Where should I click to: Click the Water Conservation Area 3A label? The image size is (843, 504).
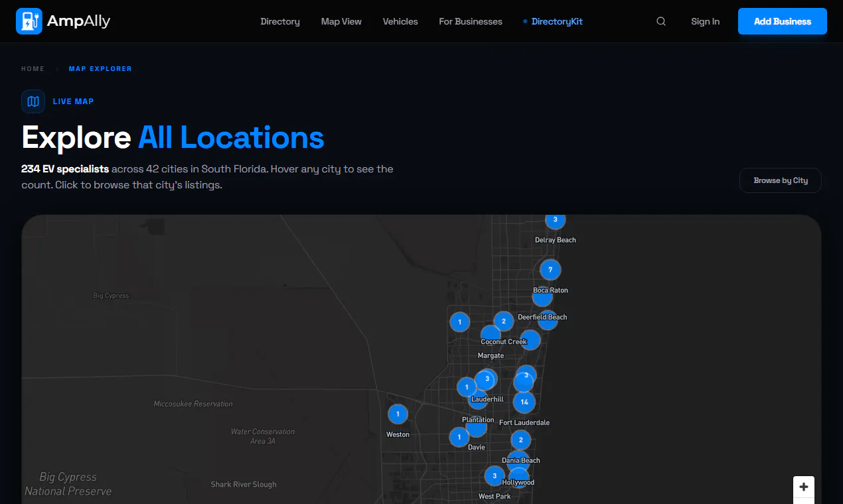pyautogui.click(x=263, y=436)
